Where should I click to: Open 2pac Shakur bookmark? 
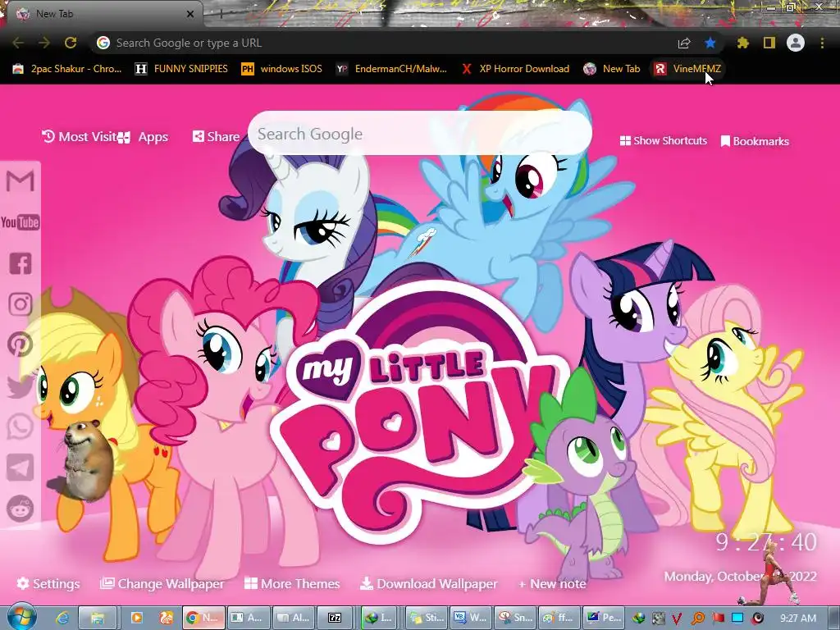click(67, 69)
